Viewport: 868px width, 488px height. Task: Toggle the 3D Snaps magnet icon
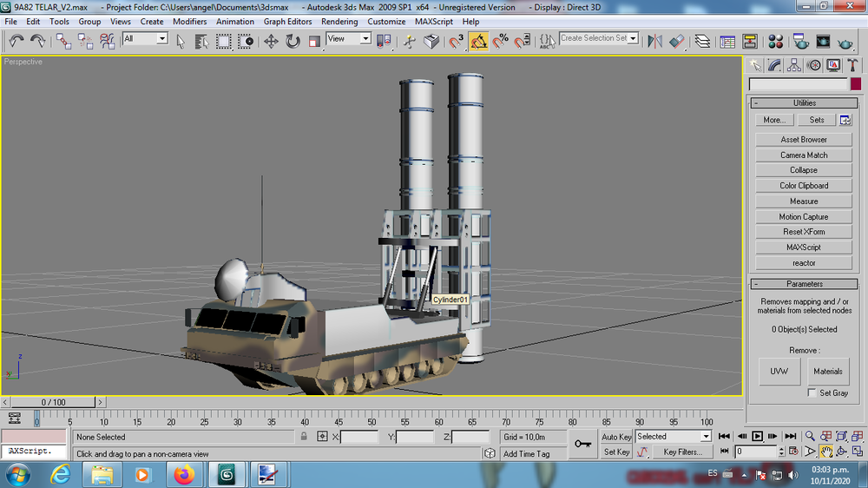coord(457,42)
